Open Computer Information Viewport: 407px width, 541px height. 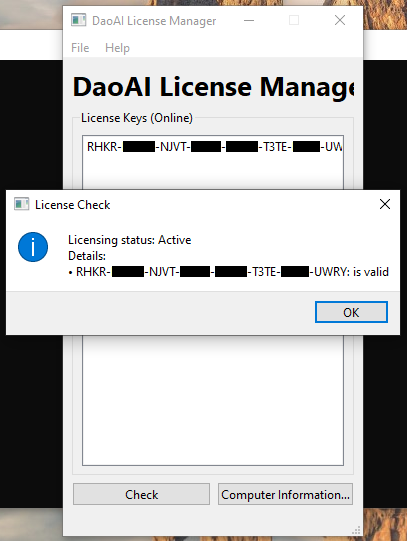285,494
